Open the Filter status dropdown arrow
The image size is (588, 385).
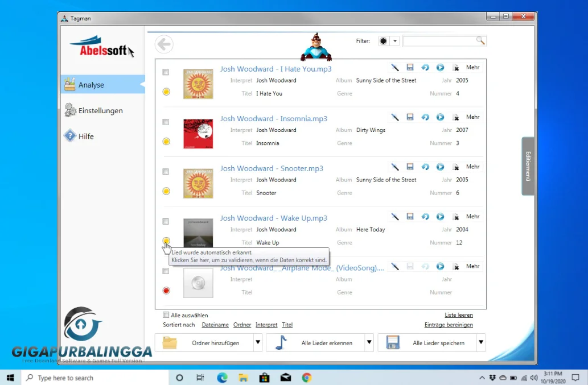coord(395,41)
